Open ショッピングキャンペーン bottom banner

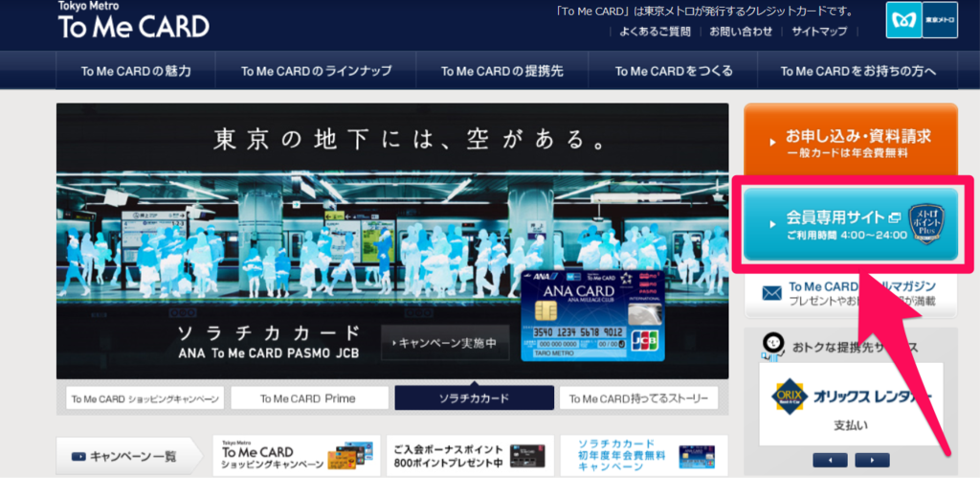[x=297, y=455]
